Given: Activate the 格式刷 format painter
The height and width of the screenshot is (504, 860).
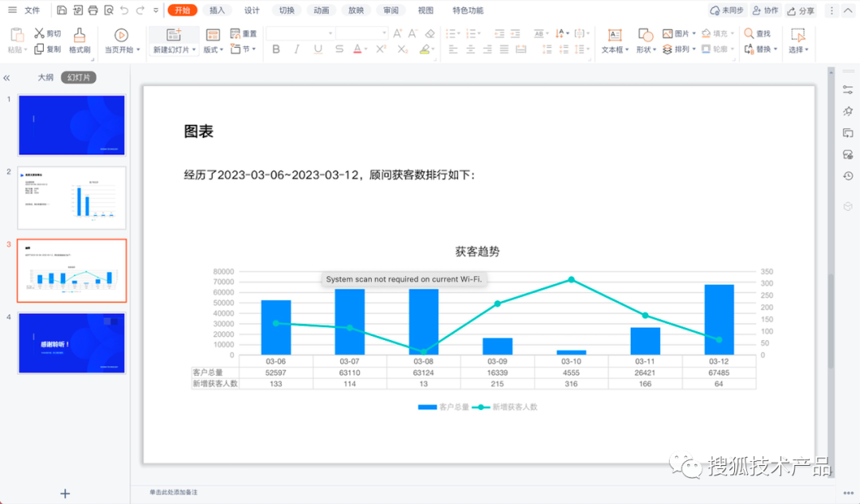Looking at the screenshot, I should pyautogui.click(x=80, y=41).
